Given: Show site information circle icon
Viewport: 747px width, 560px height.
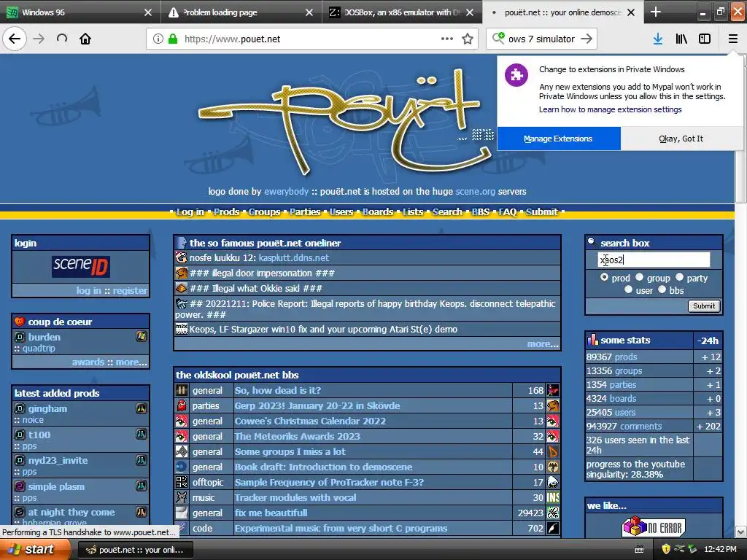Looking at the screenshot, I should (158, 39).
